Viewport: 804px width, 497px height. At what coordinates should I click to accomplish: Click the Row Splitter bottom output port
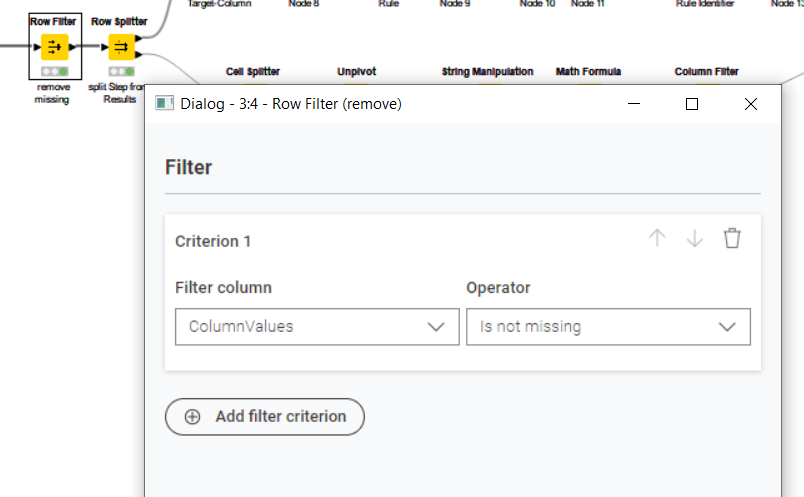pyautogui.click(x=138, y=55)
